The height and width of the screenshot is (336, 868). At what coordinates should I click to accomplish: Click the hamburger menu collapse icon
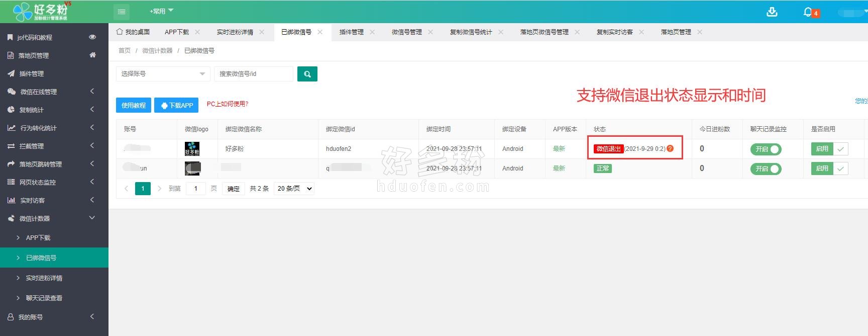pos(122,12)
